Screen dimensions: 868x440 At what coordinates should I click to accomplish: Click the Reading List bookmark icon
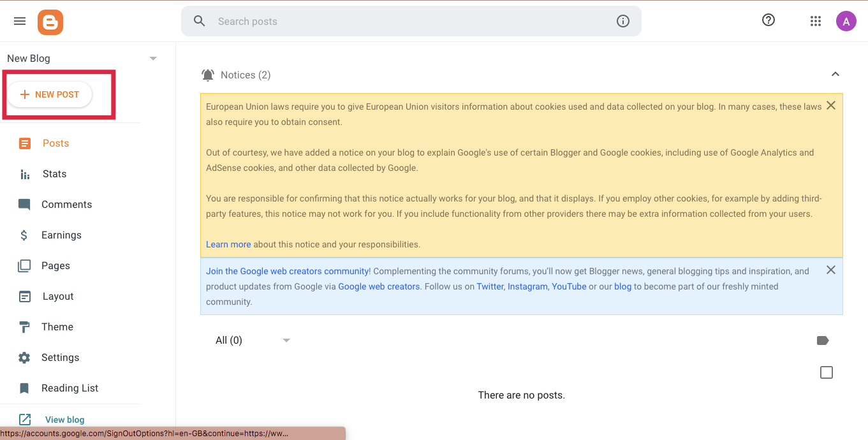(x=24, y=388)
